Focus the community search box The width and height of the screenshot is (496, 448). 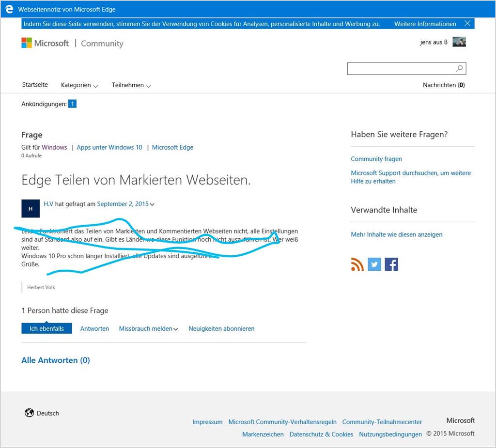pos(406,69)
